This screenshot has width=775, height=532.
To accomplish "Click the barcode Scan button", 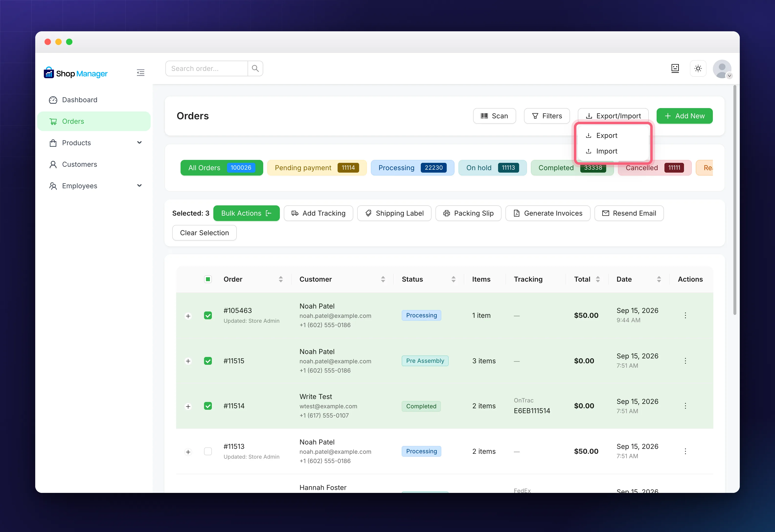I will 494,116.
